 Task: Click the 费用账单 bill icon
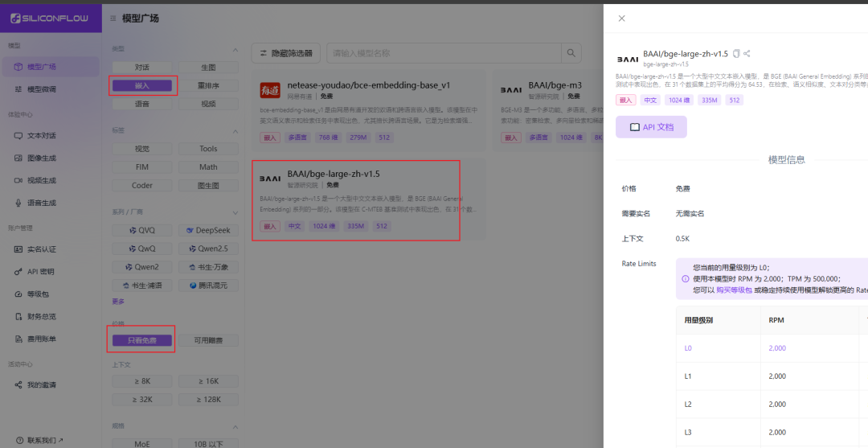pyautogui.click(x=18, y=339)
